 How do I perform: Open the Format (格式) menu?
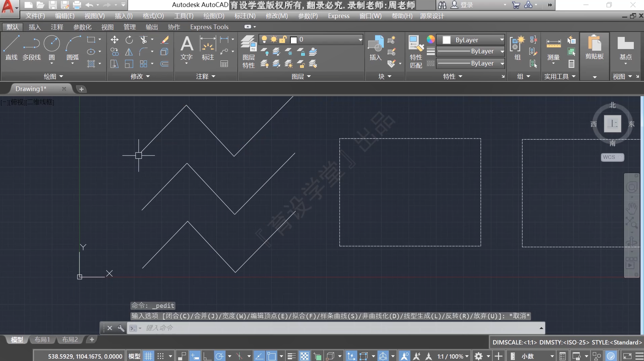[153, 16]
